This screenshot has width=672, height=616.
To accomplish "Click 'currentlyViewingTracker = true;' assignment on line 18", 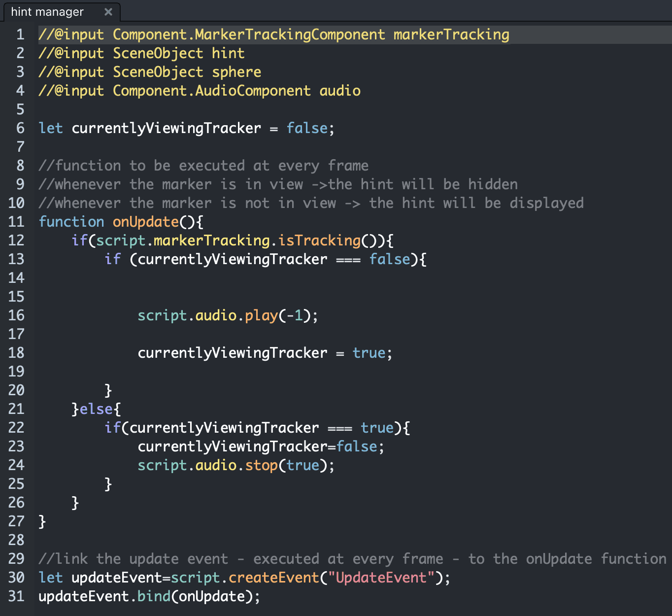I will 265,353.
